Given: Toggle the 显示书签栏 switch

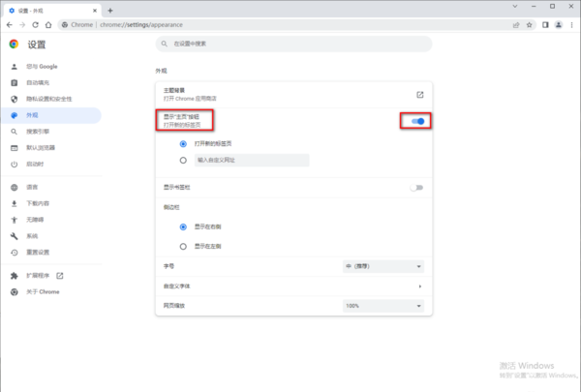Looking at the screenshot, I should (416, 188).
